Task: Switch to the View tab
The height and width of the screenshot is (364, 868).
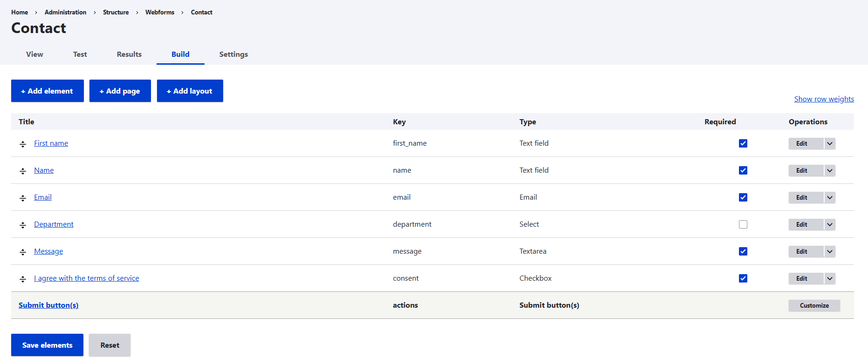Action: [x=34, y=54]
